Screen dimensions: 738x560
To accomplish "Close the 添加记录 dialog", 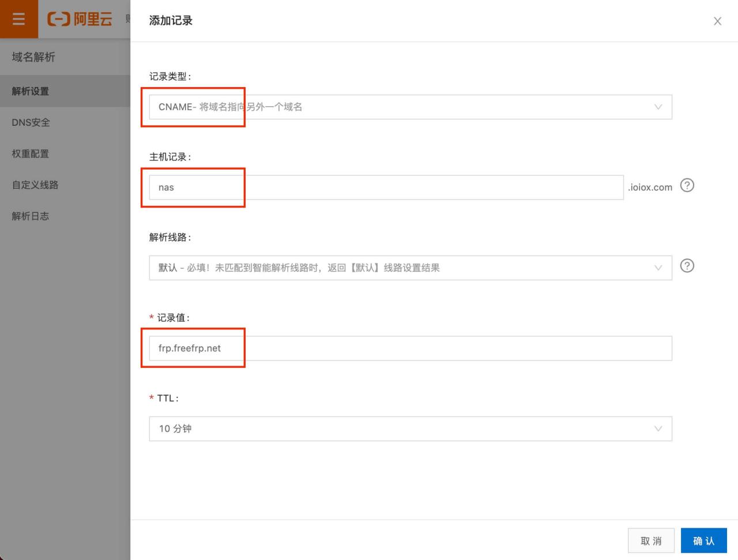I will coord(717,21).
